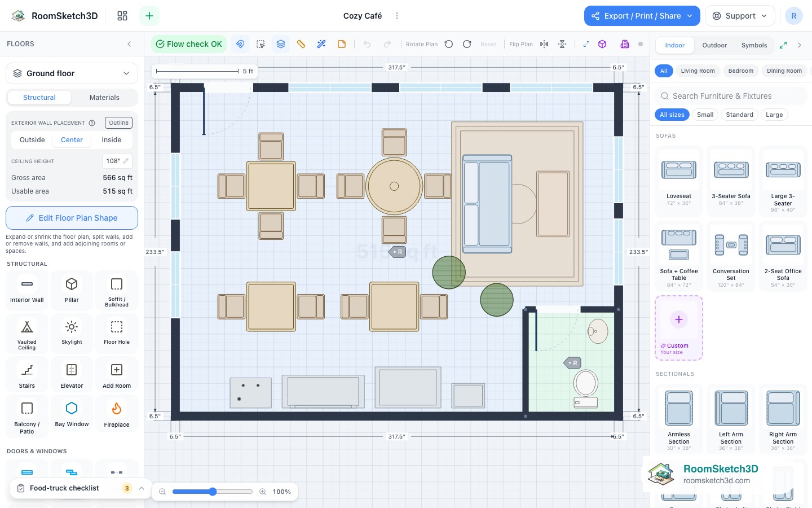Open Cozy Café project options menu

pos(397,16)
